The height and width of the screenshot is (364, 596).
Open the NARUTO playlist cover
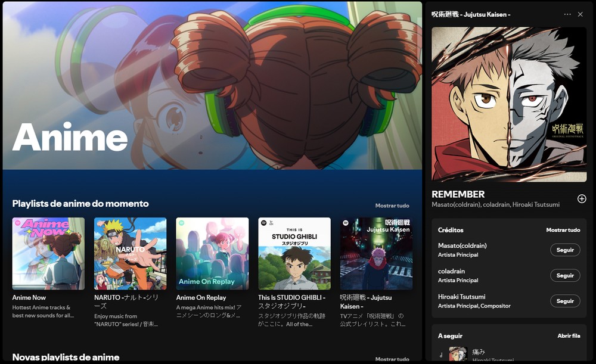[x=131, y=253]
